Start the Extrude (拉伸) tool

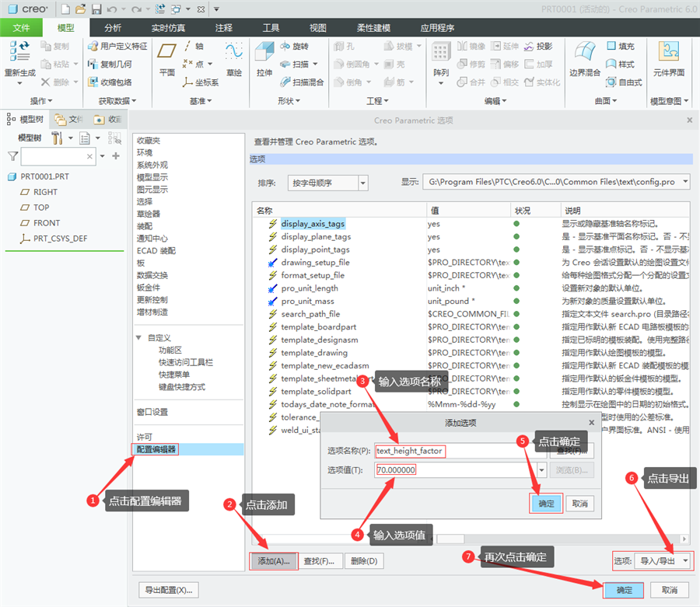(x=264, y=58)
